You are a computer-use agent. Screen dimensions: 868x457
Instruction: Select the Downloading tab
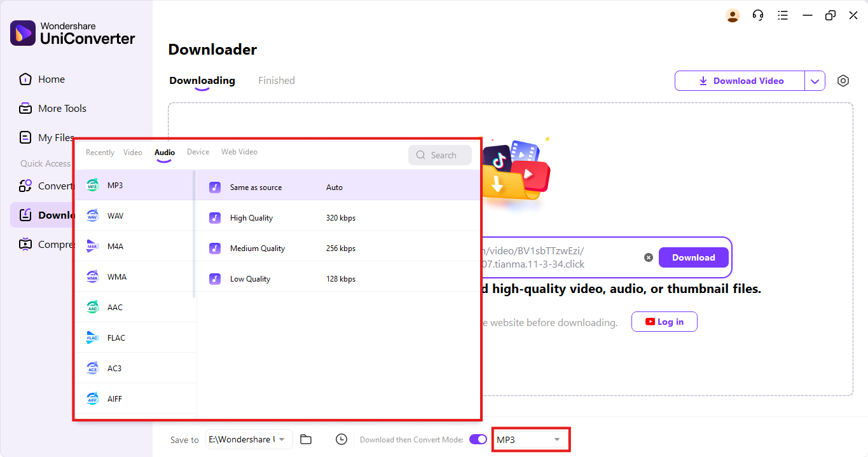[202, 81]
